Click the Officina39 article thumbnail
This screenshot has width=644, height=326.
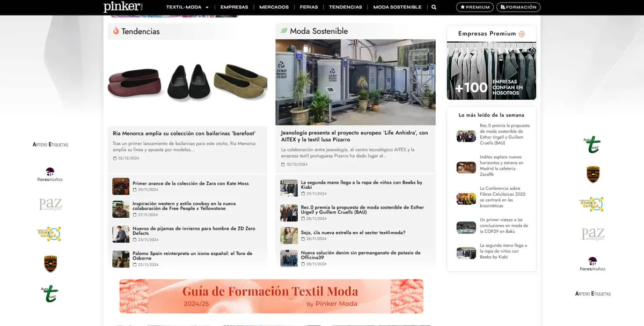[x=289, y=258]
